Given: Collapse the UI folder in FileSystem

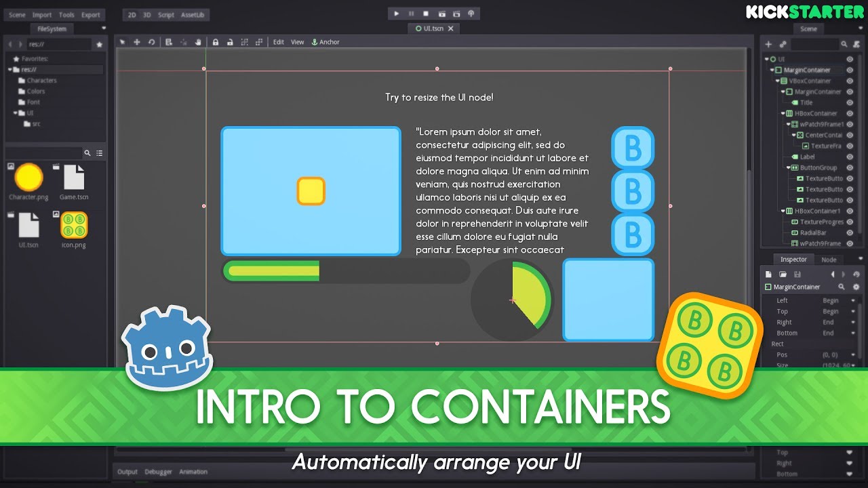Looking at the screenshot, I should click(x=15, y=113).
